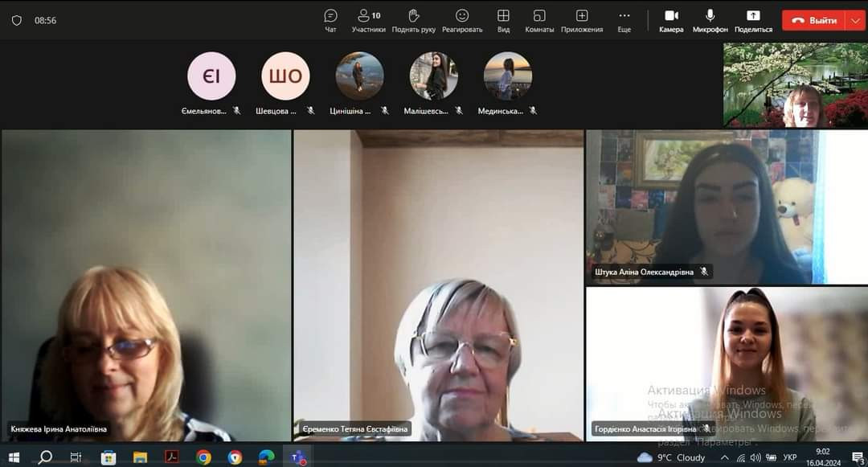Toggle the УКР keyboard language indicator

pyautogui.click(x=789, y=457)
